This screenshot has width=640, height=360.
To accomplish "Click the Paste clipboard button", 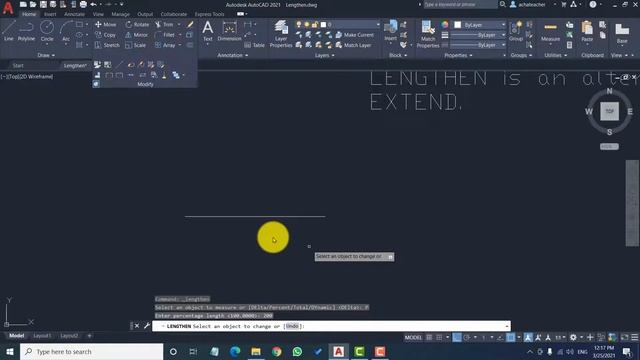I will pyautogui.click(x=587, y=31).
